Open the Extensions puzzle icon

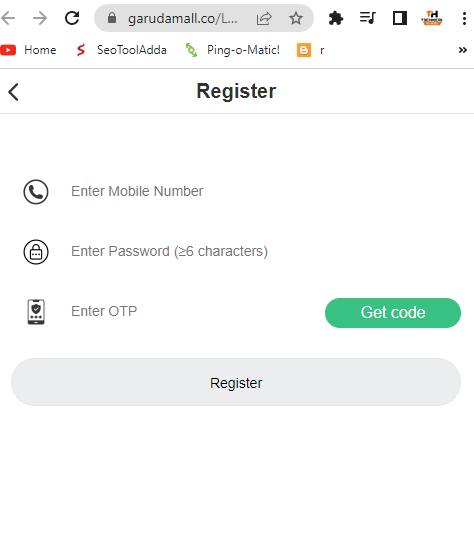point(336,18)
